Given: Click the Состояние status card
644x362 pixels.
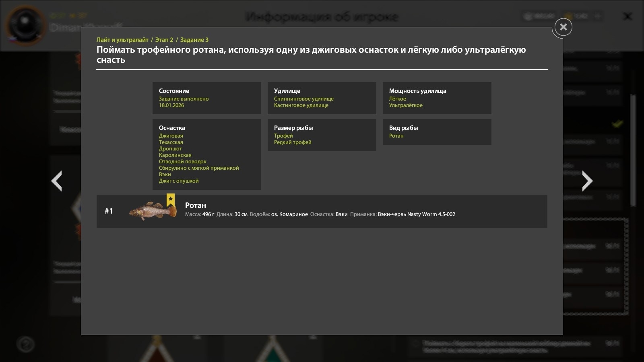Looking at the screenshot, I should tap(206, 98).
